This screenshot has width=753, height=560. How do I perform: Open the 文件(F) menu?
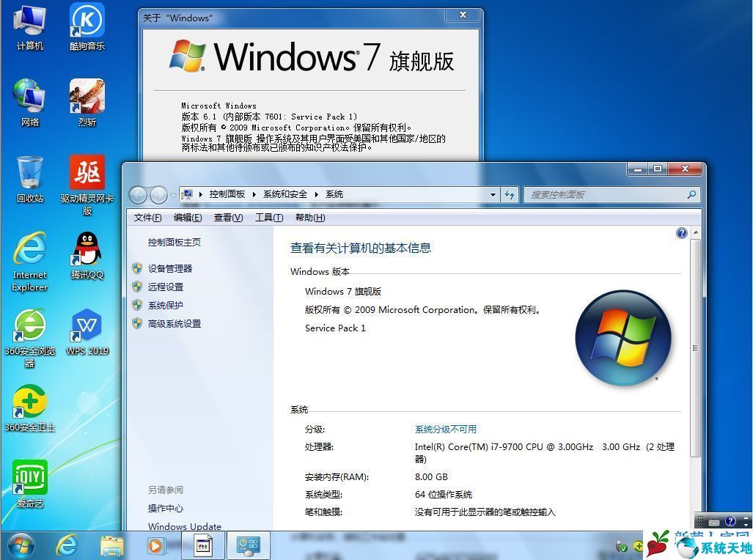147,218
